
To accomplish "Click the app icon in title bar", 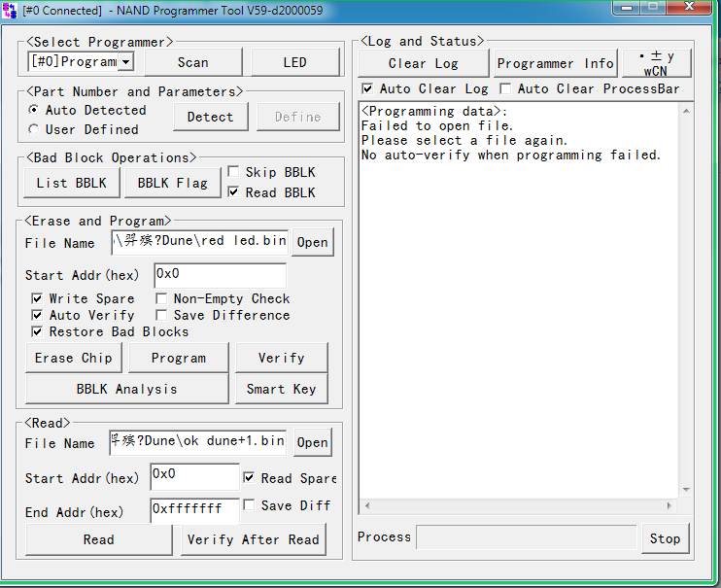I will pyautogui.click(x=11, y=10).
